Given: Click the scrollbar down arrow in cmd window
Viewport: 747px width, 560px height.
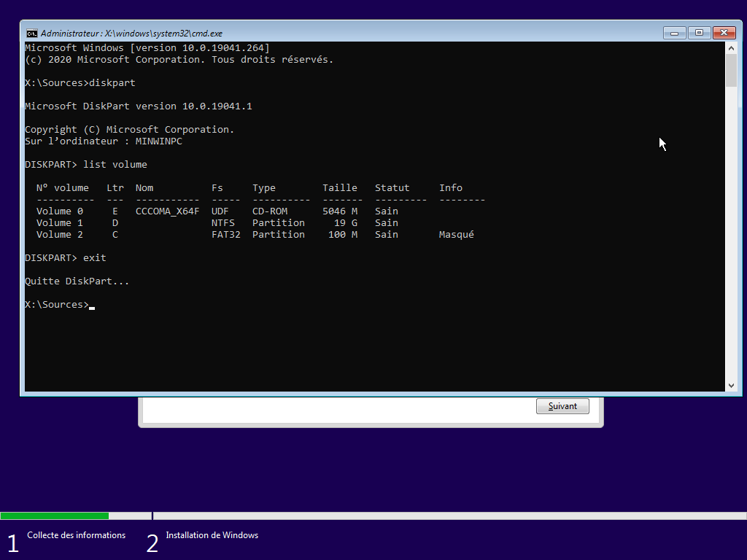Looking at the screenshot, I should 731,386.
